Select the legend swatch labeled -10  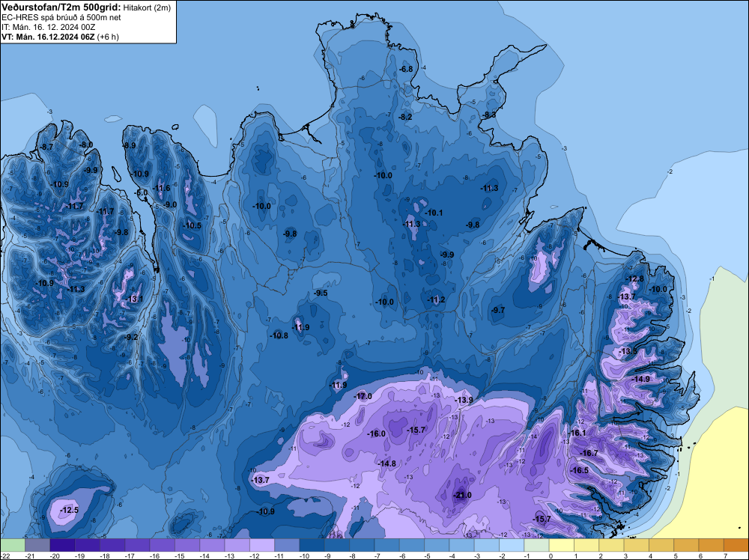click(x=312, y=545)
